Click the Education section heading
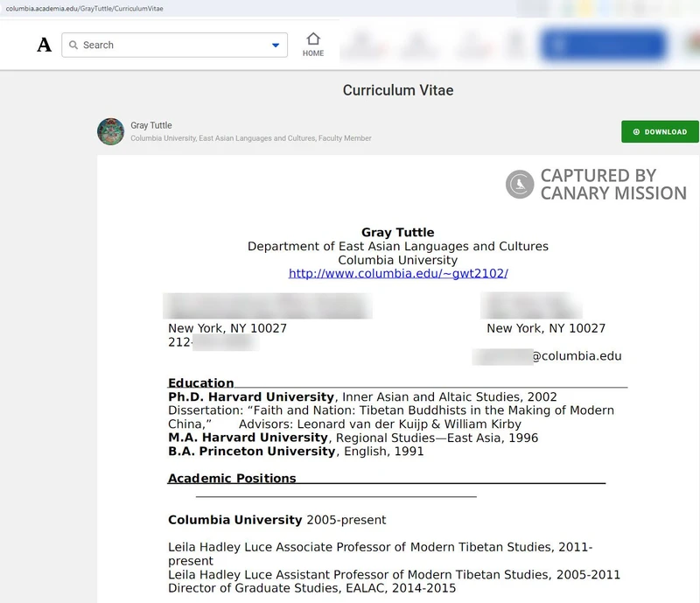Viewport: 700px width, 603px height. pyautogui.click(x=201, y=382)
